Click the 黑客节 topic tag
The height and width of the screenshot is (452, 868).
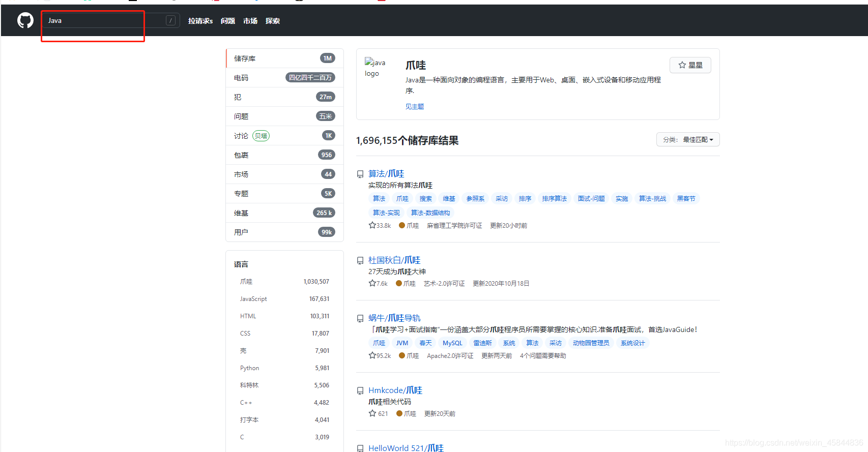click(686, 199)
